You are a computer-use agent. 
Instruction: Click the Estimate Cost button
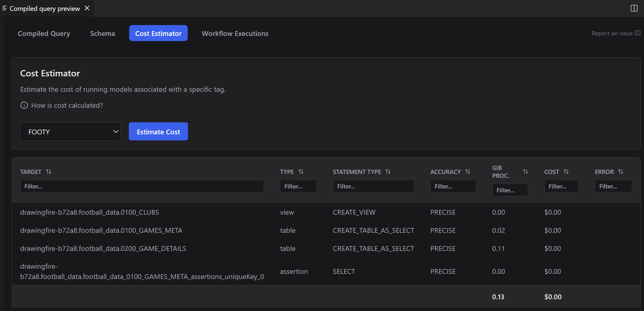[x=158, y=131]
